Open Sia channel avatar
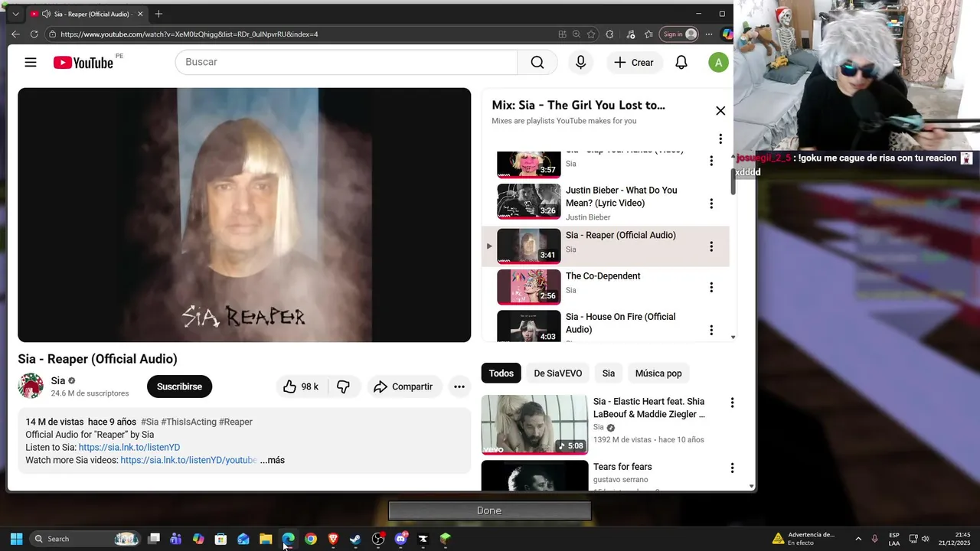The image size is (980, 551). tap(31, 386)
